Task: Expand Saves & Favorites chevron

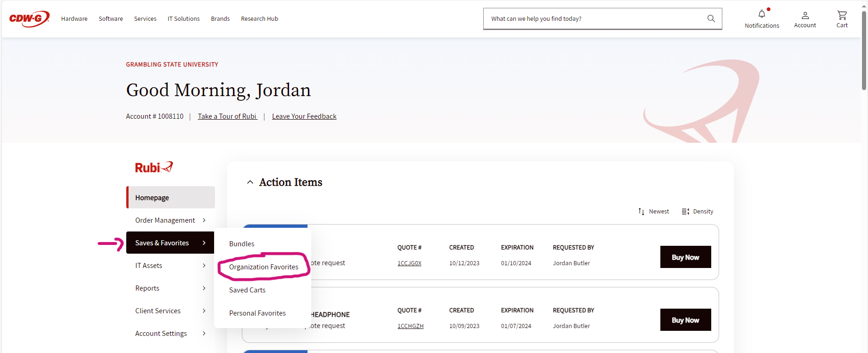Action: [x=204, y=243]
